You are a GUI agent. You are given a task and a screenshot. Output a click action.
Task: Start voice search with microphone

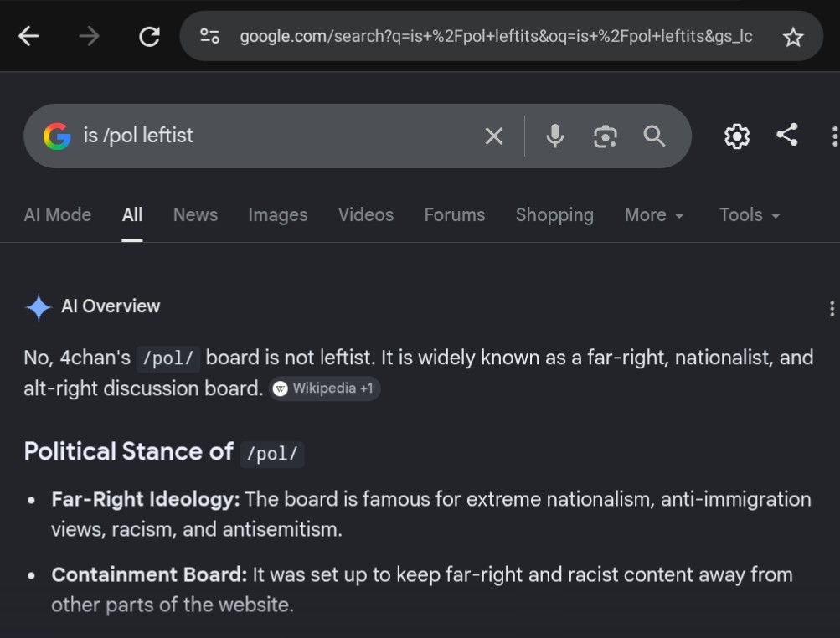pos(555,136)
